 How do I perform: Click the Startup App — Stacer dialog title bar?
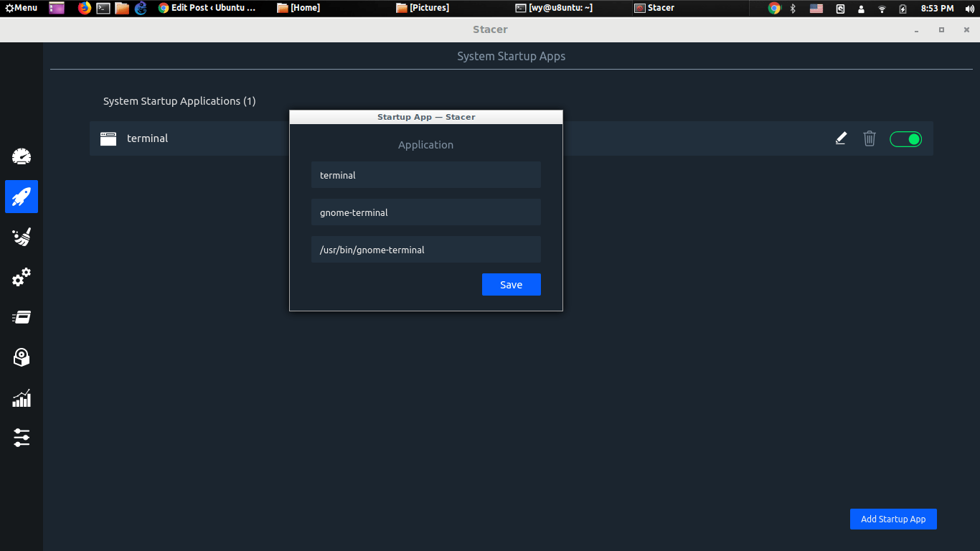coord(426,117)
